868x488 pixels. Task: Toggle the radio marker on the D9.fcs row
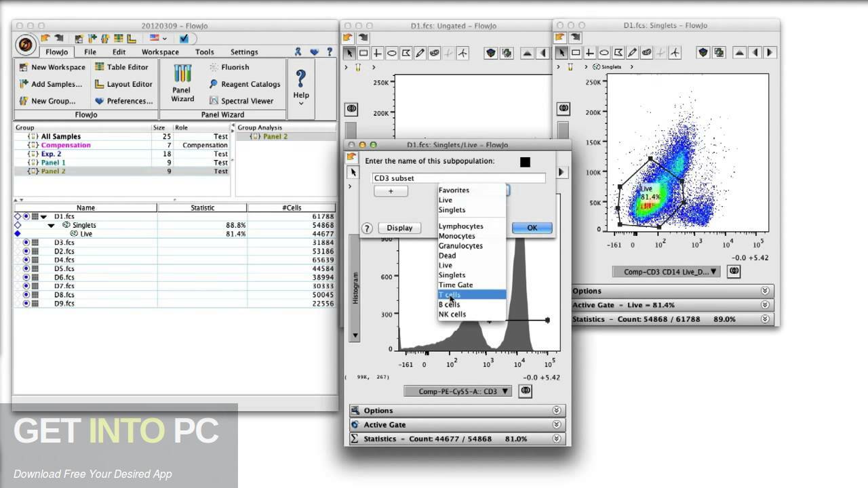click(26, 304)
